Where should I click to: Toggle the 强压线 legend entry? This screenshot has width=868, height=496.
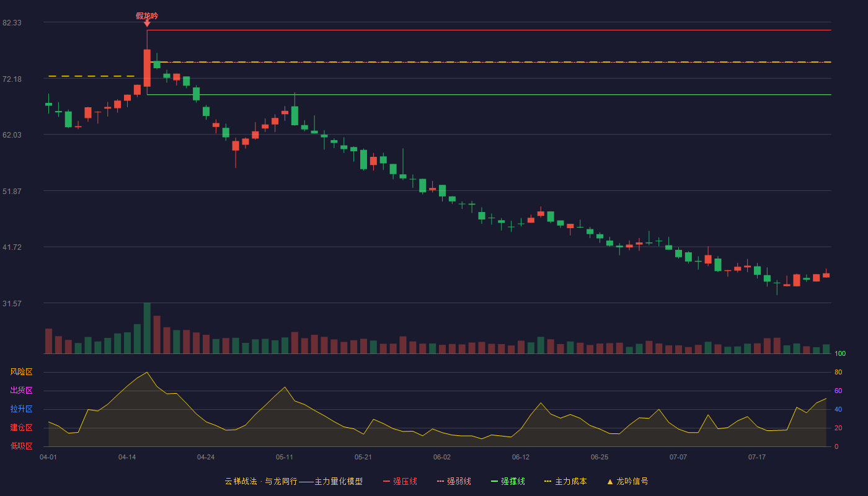[400, 481]
